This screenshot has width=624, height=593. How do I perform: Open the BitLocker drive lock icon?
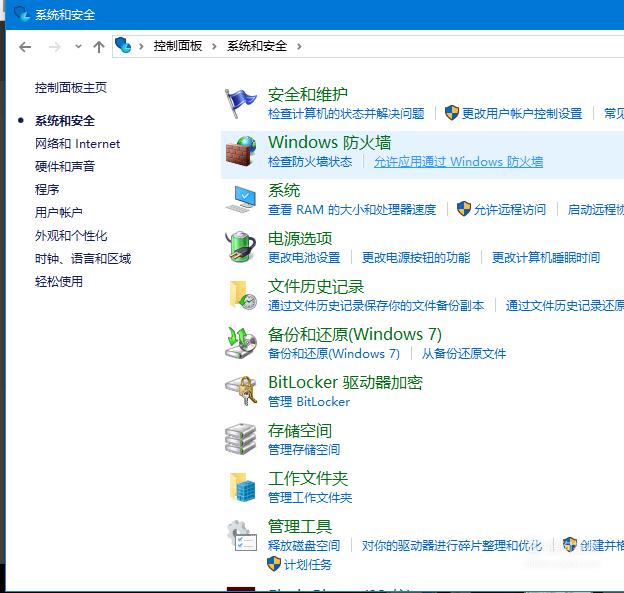point(241,391)
